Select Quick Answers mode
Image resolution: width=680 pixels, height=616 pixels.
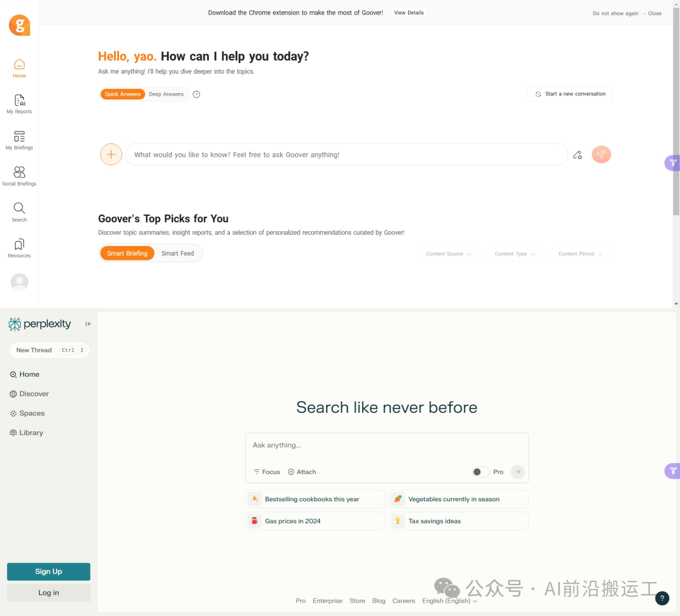tap(123, 94)
